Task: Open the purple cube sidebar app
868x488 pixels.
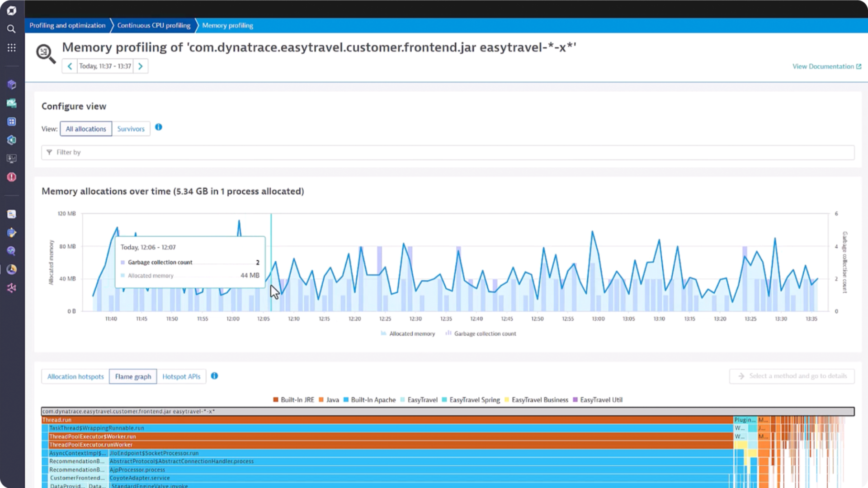Action: coord(12,84)
